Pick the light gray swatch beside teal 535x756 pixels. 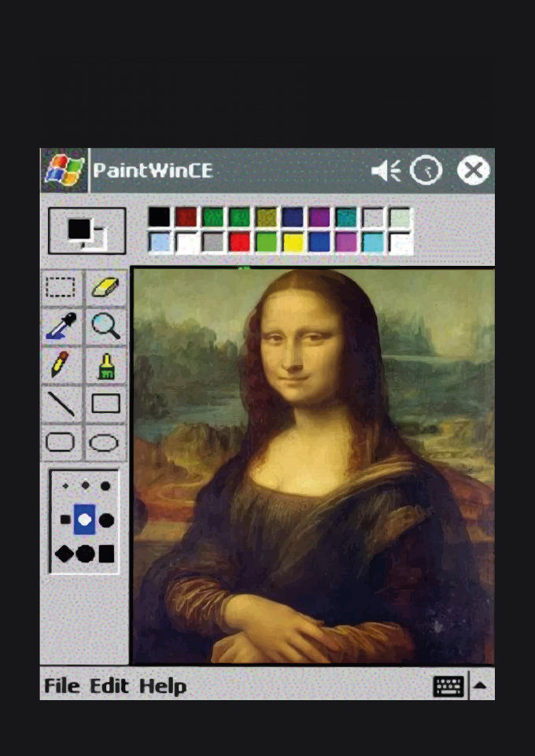[x=373, y=217]
